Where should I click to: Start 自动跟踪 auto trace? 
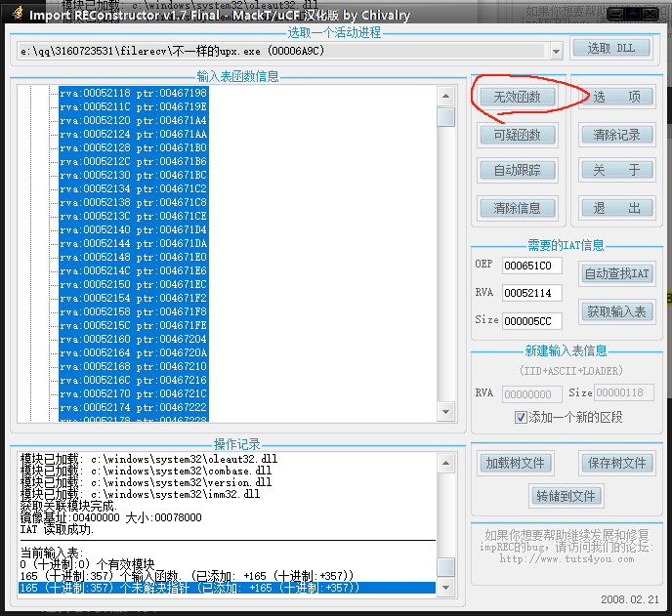(517, 170)
